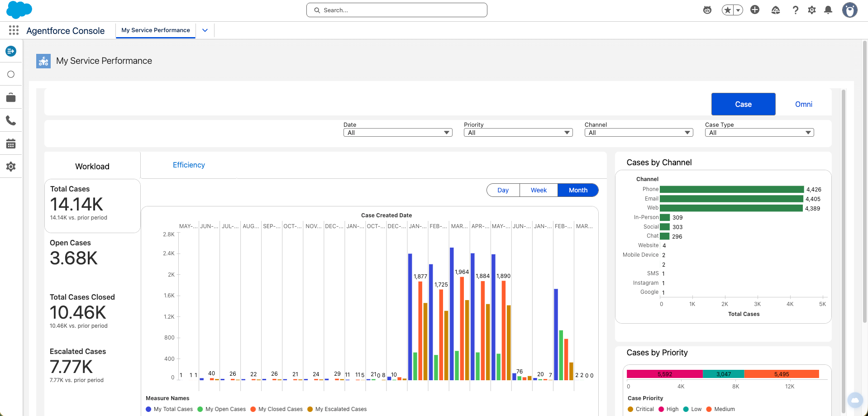The width and height of the screenshot is (868, 416).
Task: Open the Priority filter dropdown
Action: pos(518,133)
